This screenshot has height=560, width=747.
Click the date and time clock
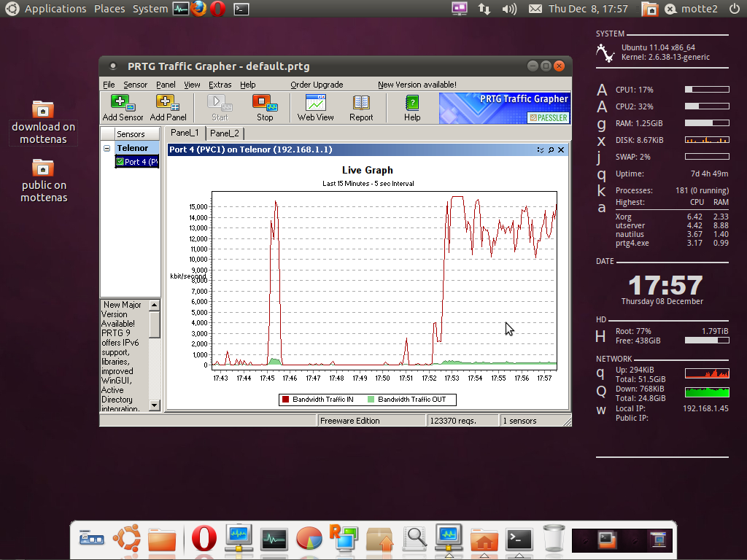pyautogui.click(x=588, y=9)
